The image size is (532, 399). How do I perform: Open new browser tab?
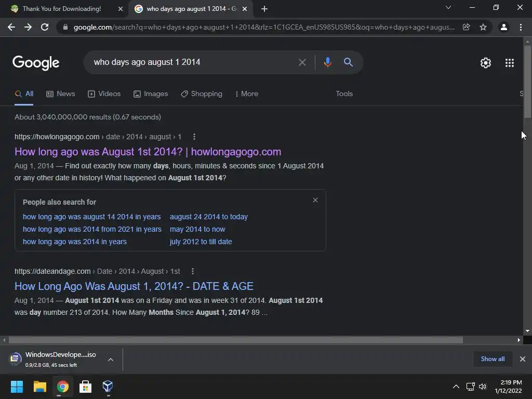pyautogui.click(x=264, y=9)
